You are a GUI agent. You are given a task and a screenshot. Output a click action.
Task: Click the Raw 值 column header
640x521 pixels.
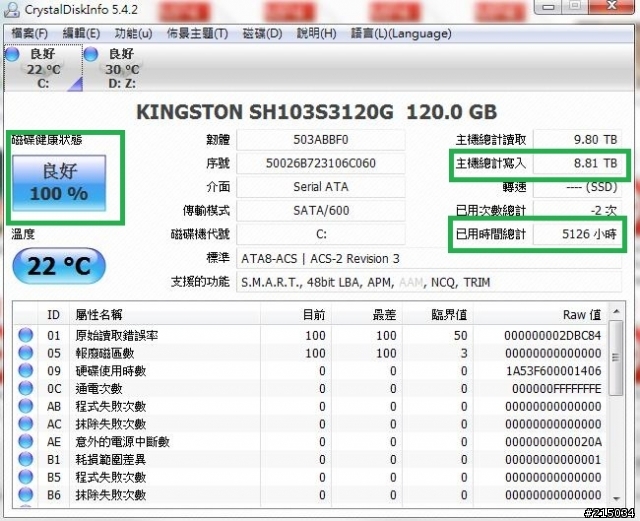540,315
